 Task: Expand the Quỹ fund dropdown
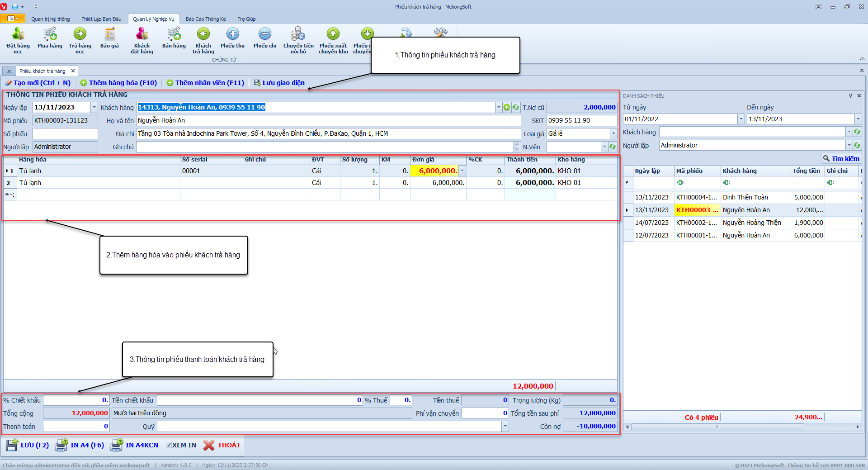505,426
